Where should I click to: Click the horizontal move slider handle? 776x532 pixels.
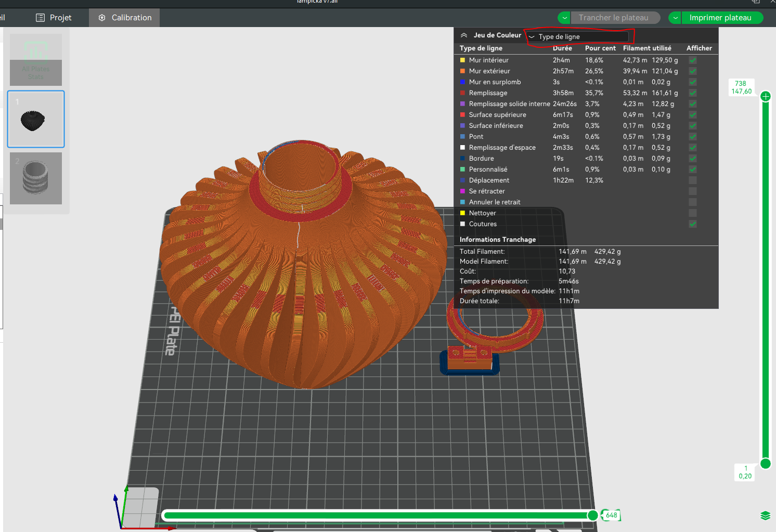[592, 515]
